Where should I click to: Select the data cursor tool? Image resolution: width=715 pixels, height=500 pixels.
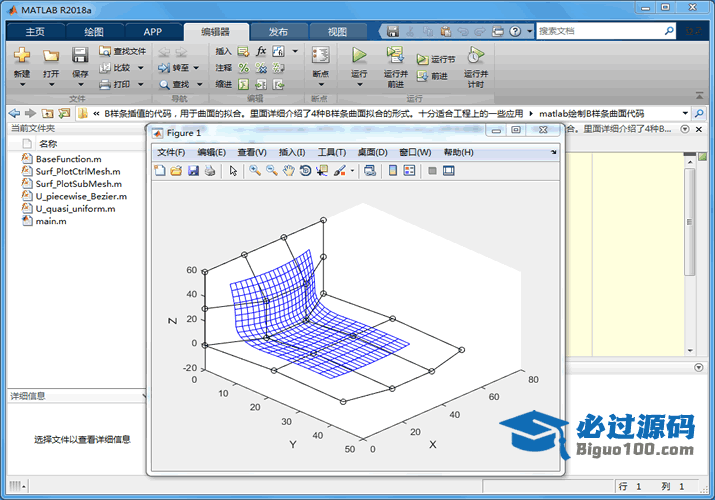pyautogui.click(x=322, y=171)
